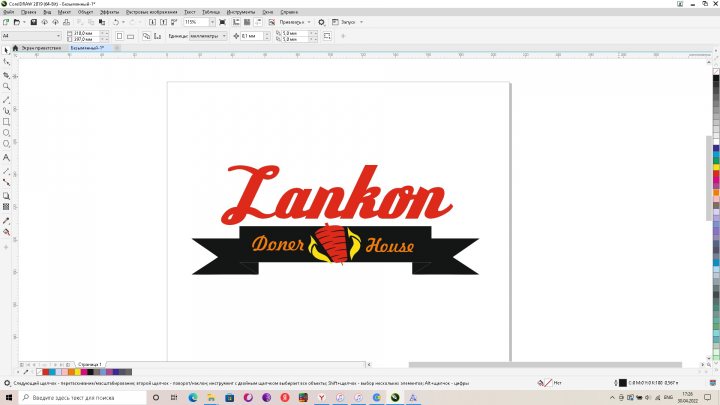Select the Polygon tool
This screenshot has width=720, height=405.
pos(6,144)
